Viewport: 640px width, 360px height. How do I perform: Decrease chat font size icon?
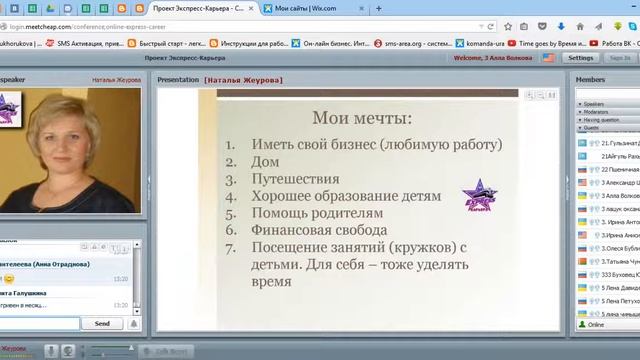(x=124, y=248)
